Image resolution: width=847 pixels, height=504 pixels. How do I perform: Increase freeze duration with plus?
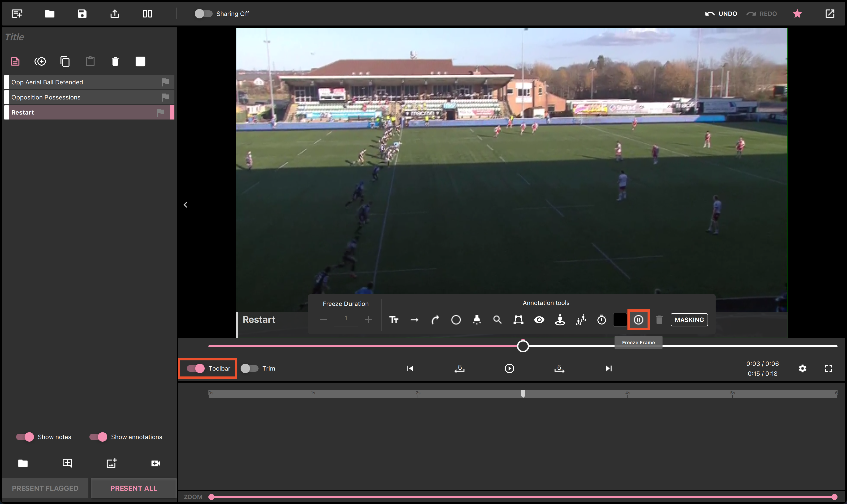tap(369, 320)
